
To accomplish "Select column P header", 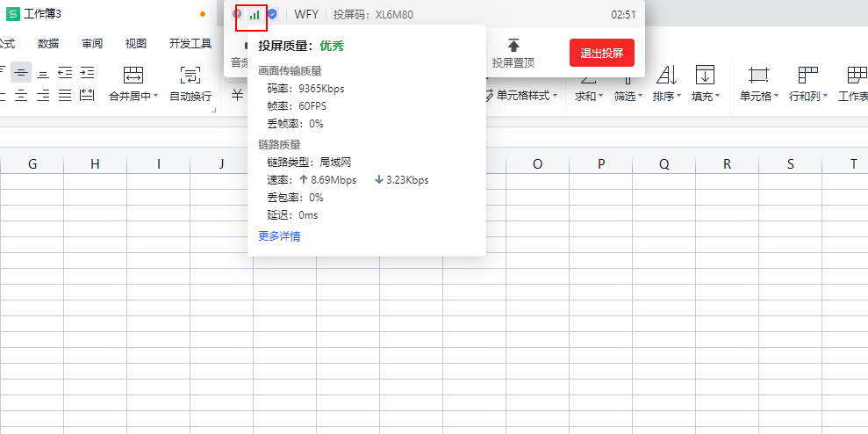I will (601, 164).
